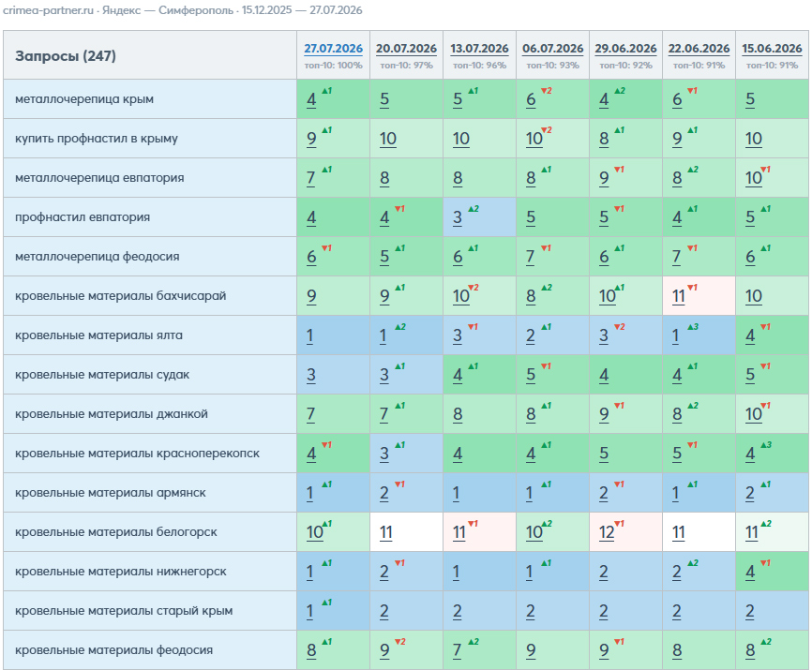812x670 pixels.
Task: Select the query купить профнастил в крыму
Action: point(97,138)
